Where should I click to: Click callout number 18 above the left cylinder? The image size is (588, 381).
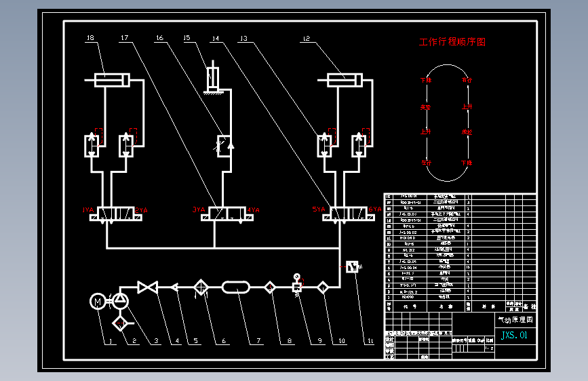tap(90, 37)
